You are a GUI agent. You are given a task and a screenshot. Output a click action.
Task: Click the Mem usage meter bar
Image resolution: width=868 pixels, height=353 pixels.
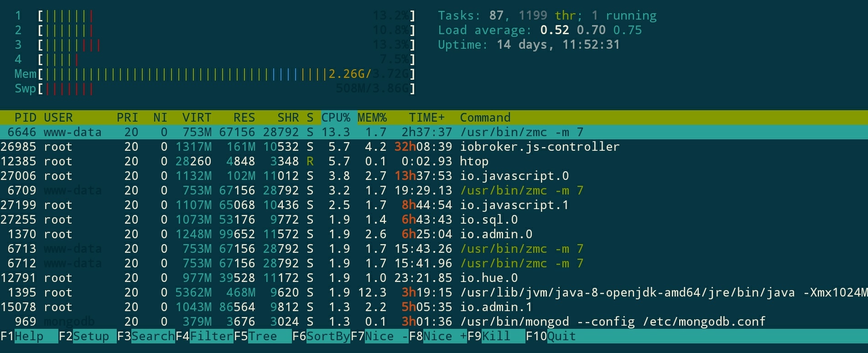pyautogui.click(x=215, y=74)
